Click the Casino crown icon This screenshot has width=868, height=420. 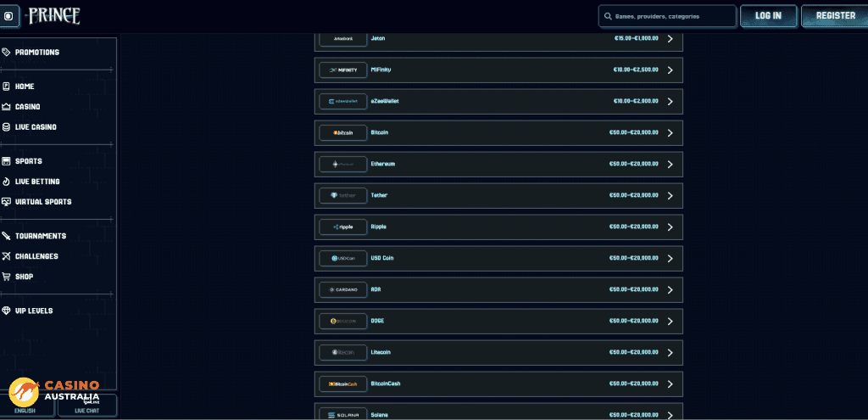click(6, 106)
